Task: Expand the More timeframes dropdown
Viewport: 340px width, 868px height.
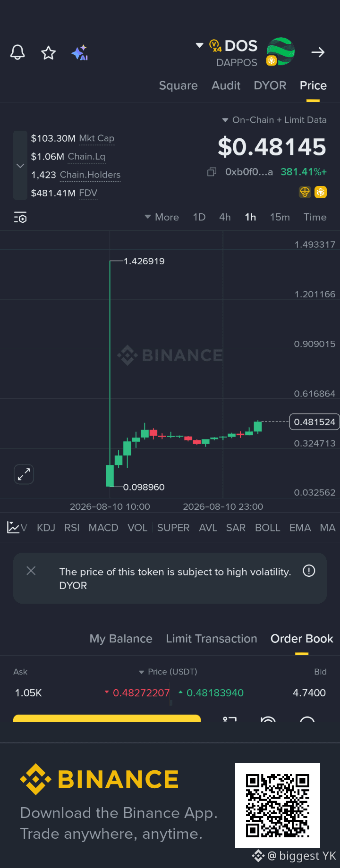Action: pyautogui.click(x=162, y=217)
